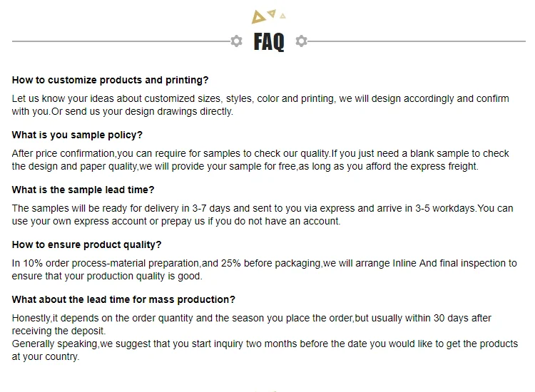Click the 'What is the sample lead time?' question

pyautogui.click(x=83, y=190)
